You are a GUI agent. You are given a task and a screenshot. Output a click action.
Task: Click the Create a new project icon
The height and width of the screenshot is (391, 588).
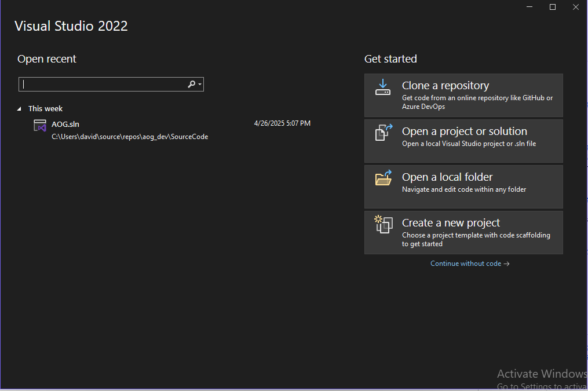(x=384, y=224)
